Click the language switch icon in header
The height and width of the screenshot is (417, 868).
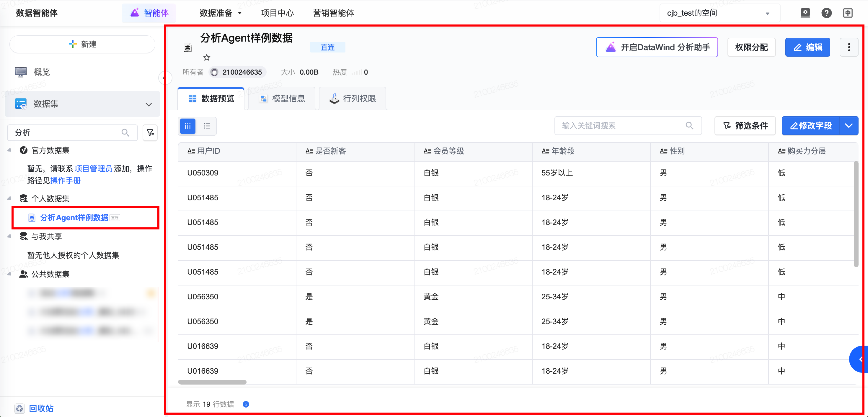[x=848, y=13]
